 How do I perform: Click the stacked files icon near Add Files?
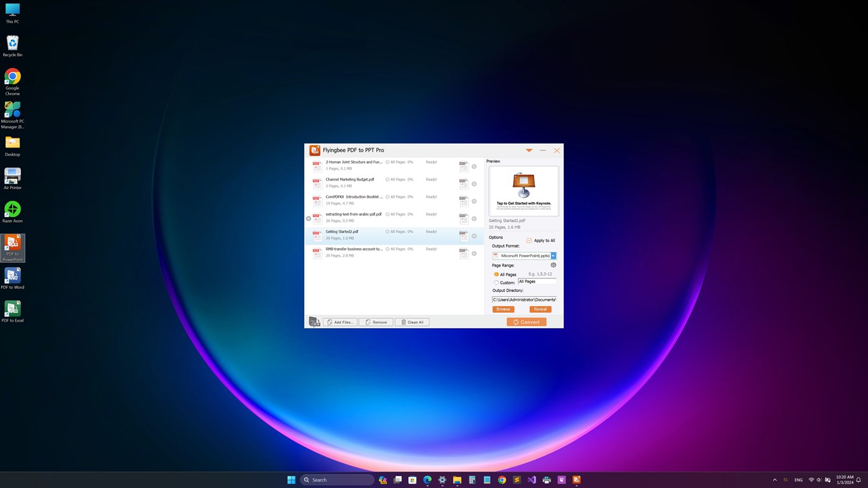click(x=315, y=321)
